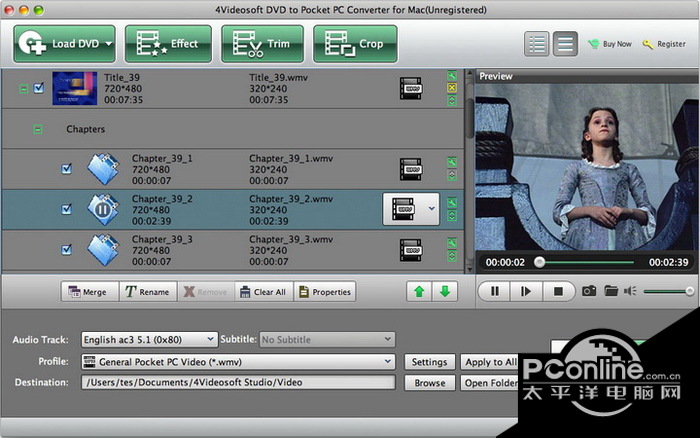Uncheck the Chapter_39_1 checkbox
The image size is (700, 438).
tap(66, 169)
